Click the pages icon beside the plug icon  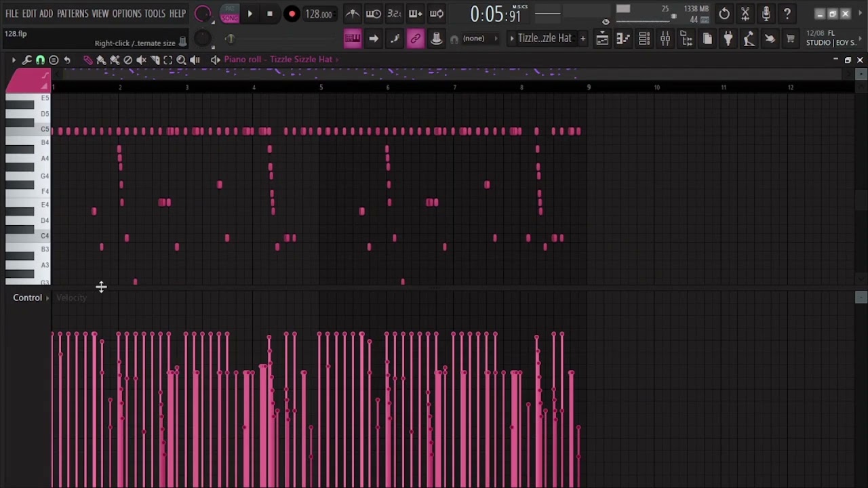pos(707,39)
